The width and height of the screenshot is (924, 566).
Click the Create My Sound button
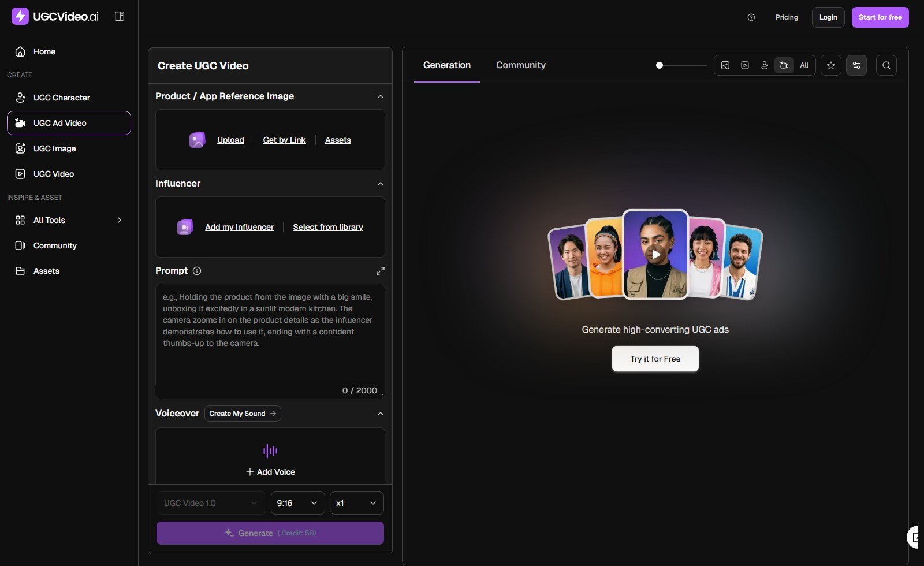pyautogui.click(x=243, y=414)
